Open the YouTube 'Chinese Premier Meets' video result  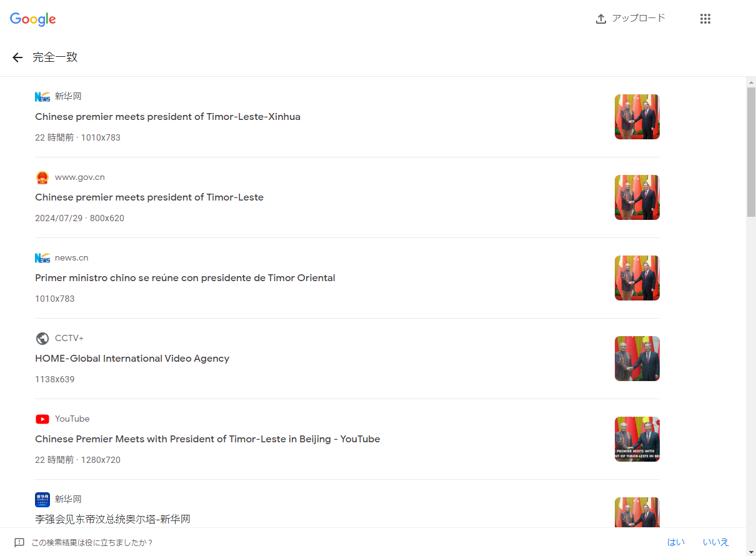tap(207, 439)
